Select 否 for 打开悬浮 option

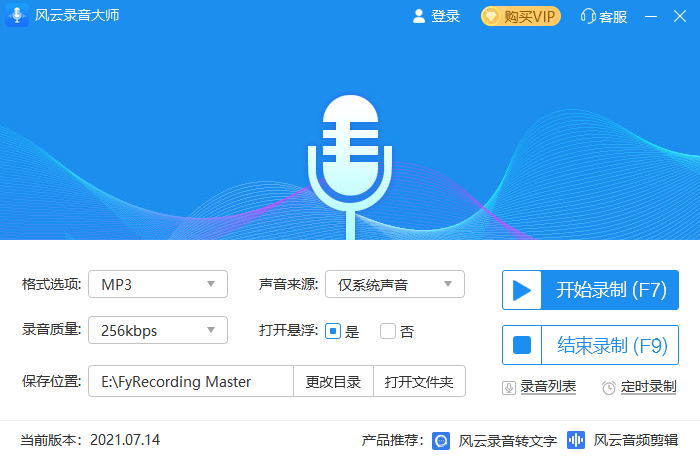click(x=388, y=331)
